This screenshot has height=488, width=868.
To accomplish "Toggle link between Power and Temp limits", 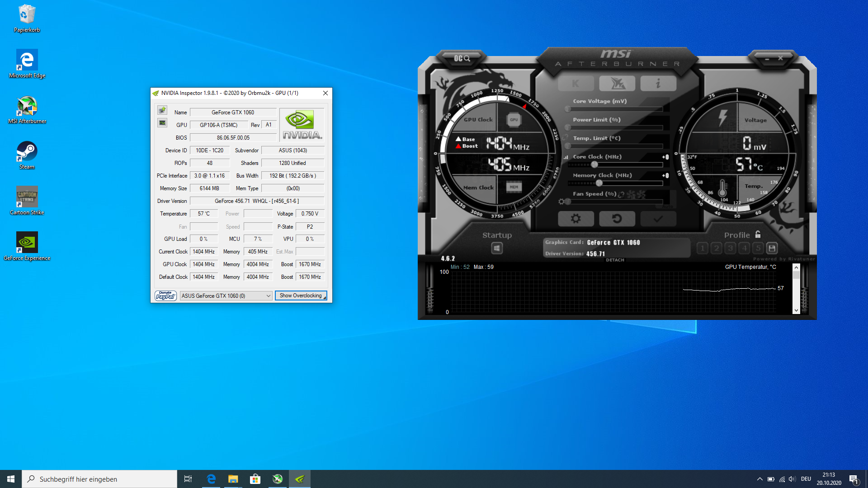I will (566, 137).
